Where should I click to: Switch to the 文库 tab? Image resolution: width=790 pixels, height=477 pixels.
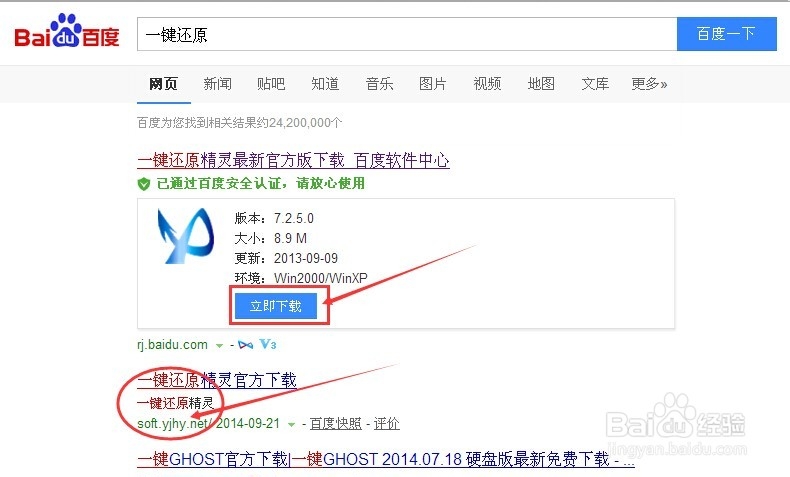(x=595, y=84)
